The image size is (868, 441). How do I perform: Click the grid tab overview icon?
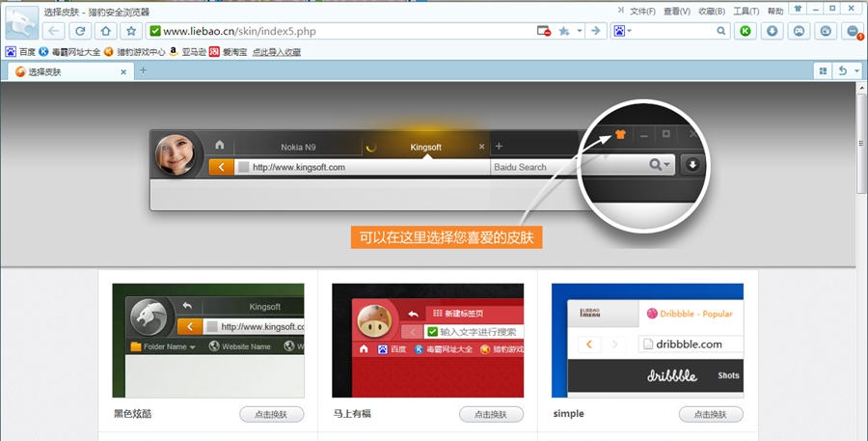tap(824, 70)
